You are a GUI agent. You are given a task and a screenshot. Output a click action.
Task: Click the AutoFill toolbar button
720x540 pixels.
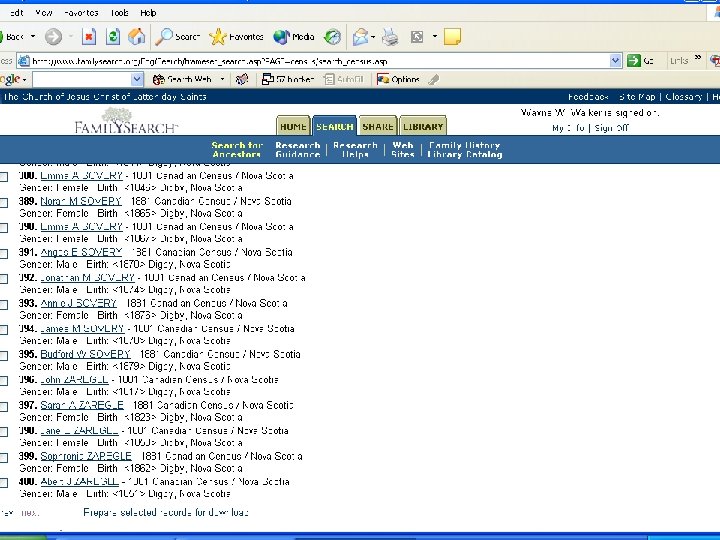[344, 79]
